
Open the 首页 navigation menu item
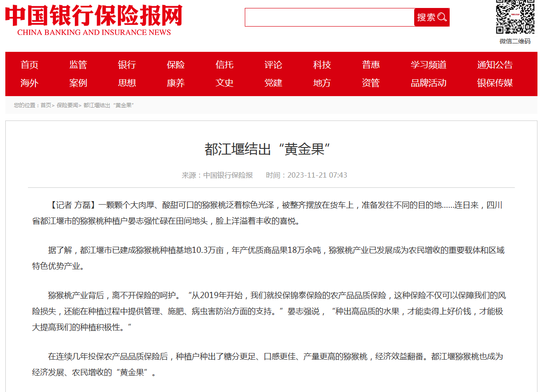click(29, 65)
